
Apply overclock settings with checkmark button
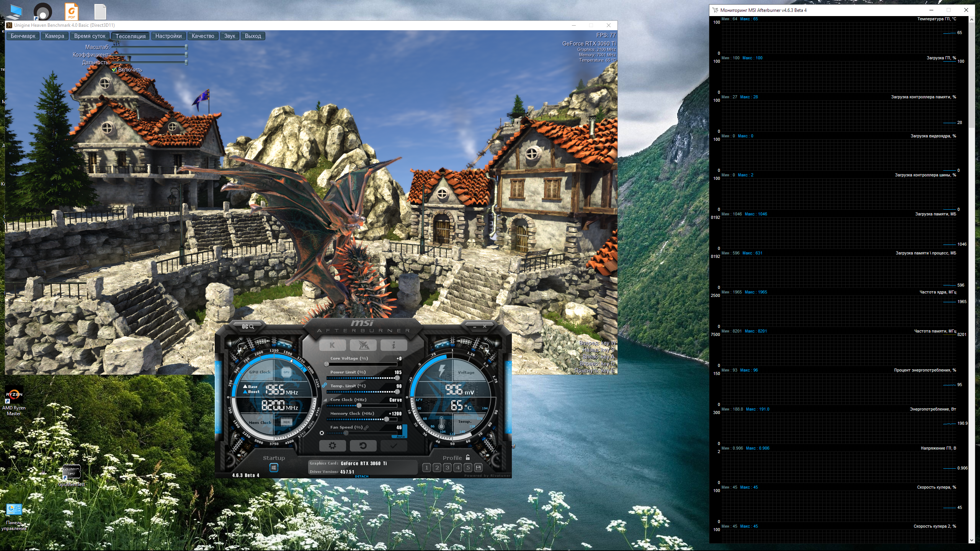click(x=394, y=446)
